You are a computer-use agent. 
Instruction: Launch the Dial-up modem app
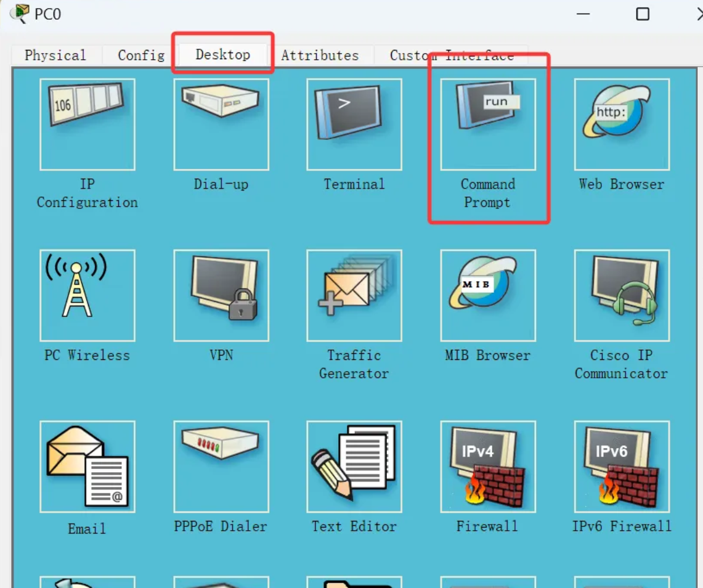point(221,125)
